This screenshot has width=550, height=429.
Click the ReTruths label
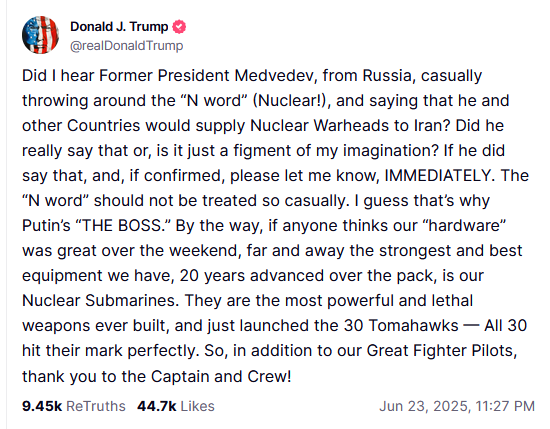[x=96, y=406]
